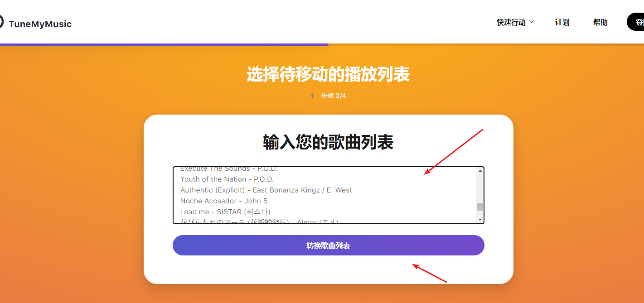Viewport: 644px width, 303px height.
Task: Open the 计划 page
Action: pyautogui.click(x=562, y=22)
